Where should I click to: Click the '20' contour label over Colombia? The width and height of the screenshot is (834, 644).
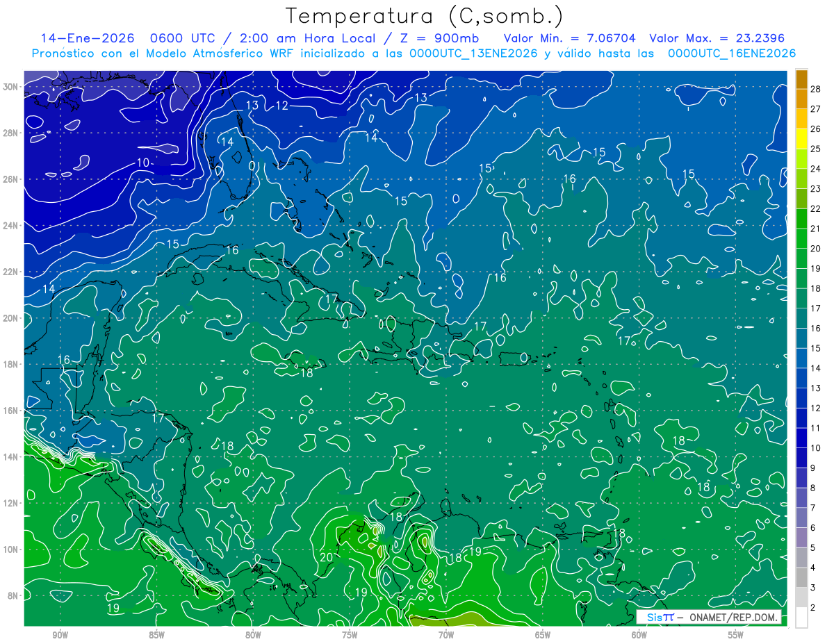coord(327,557)
